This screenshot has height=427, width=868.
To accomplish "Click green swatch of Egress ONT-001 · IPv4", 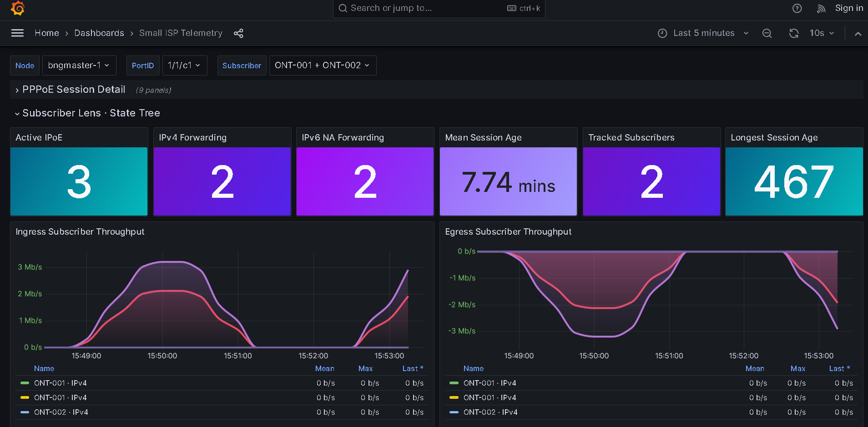I will click(454, 383).
